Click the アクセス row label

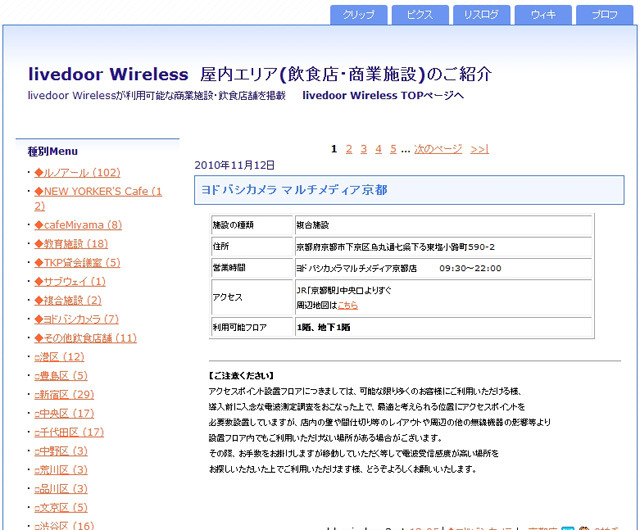(227, 297)
